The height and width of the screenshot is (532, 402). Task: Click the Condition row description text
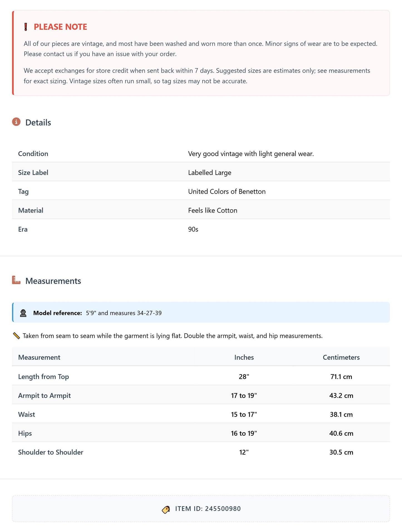[x=251, y=154]
